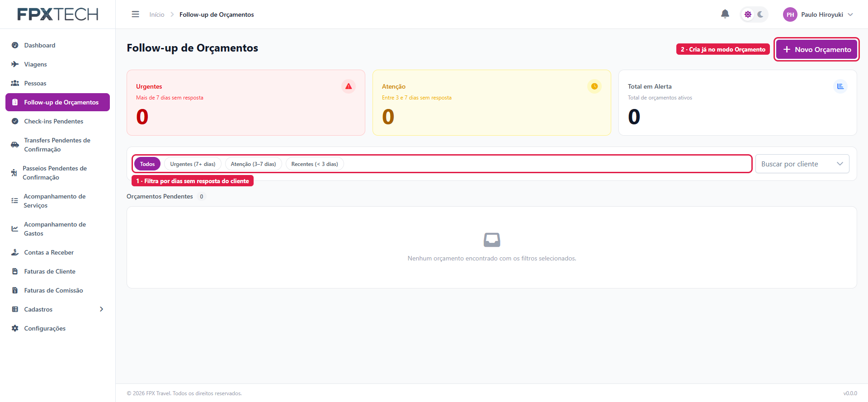Click the Novo Orçamento button
The height and width of the screenshot is (402, 868).
[x=816, y=49]
